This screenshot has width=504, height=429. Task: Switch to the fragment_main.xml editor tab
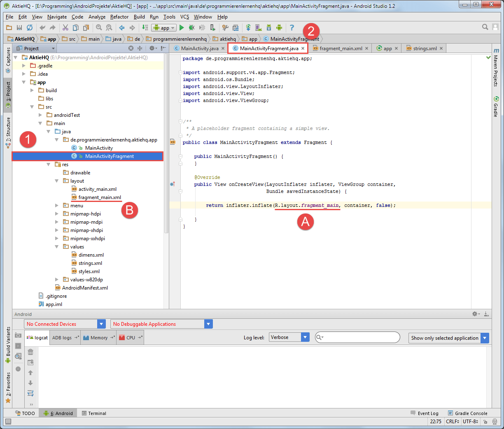[340, 48]
